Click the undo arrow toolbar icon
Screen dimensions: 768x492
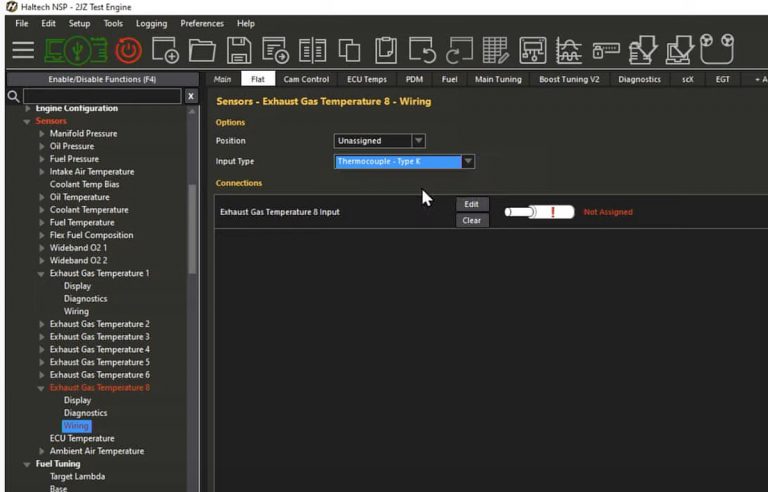tap(421, 50)
